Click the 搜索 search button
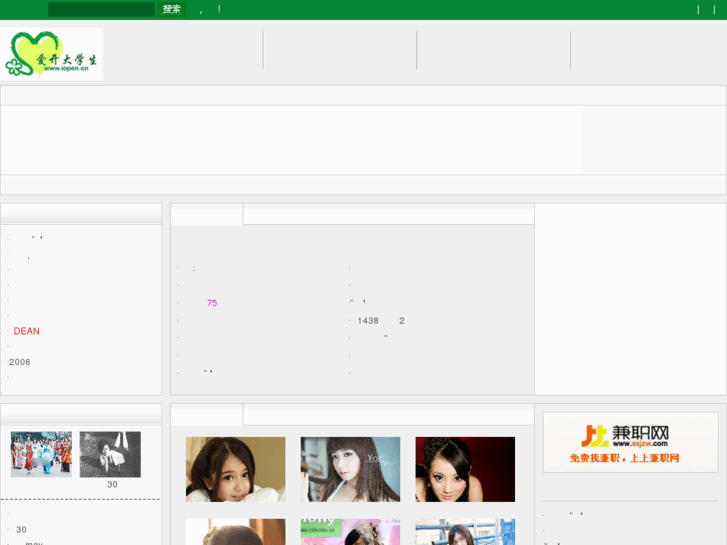 coord(172,9)
